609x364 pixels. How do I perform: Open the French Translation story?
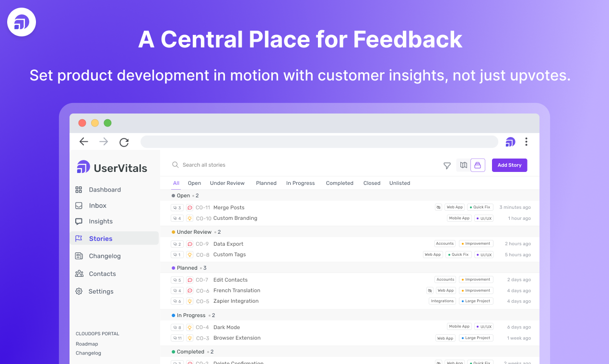(237, 290)
